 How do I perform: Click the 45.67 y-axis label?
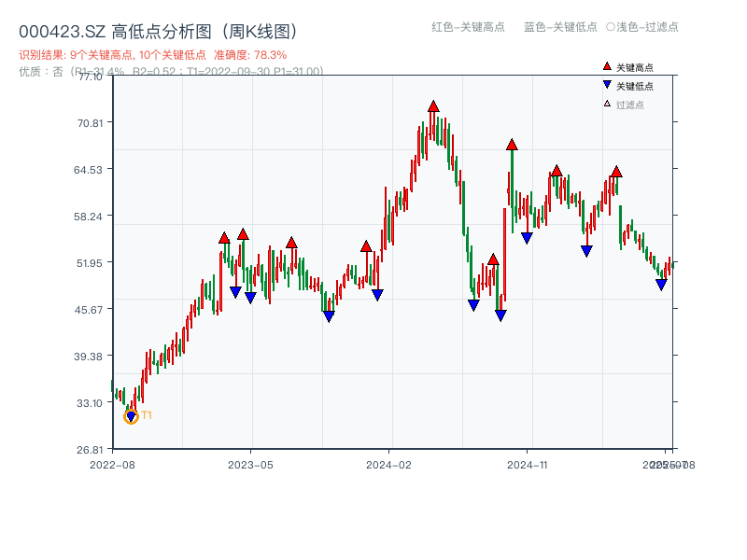pyautogui.click(x=88, y=310)
